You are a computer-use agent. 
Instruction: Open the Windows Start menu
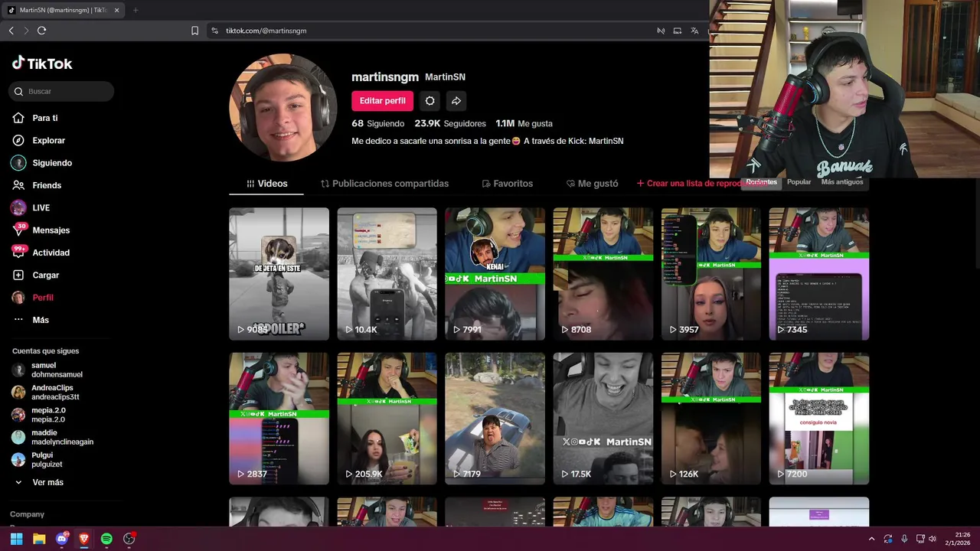[16, 539]
